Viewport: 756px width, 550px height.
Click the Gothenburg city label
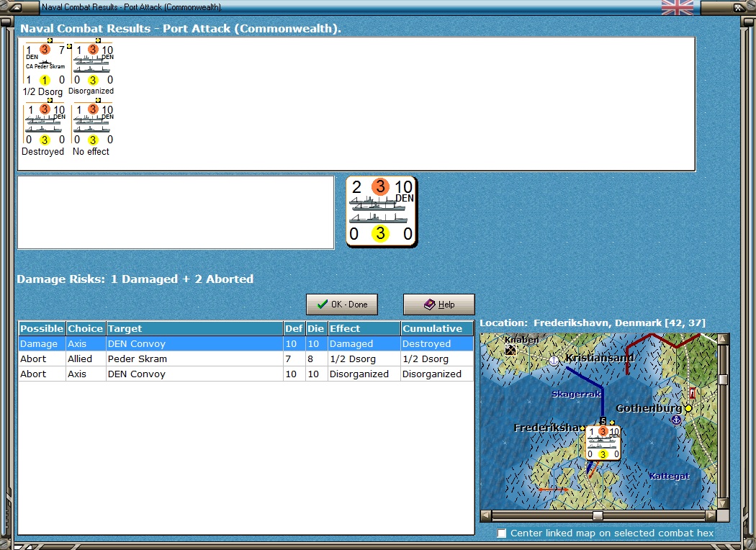click(x=649, y=408)
